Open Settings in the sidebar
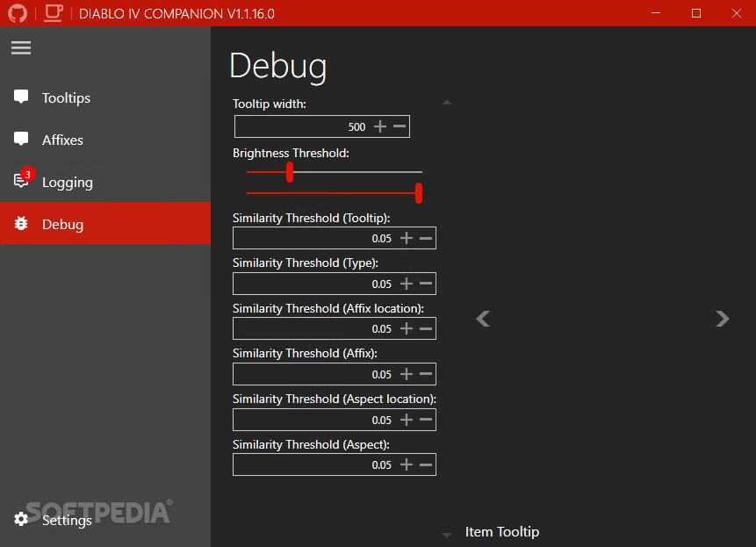This screenshot has height=547, width=756. pyautogui.click(x=105, y=520)
